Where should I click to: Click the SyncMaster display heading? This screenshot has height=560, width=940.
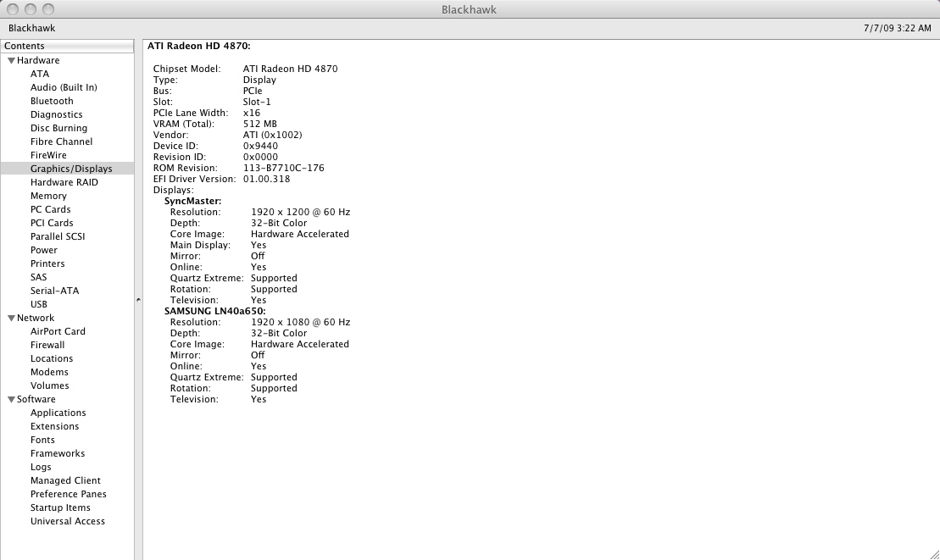pos(192,202)
